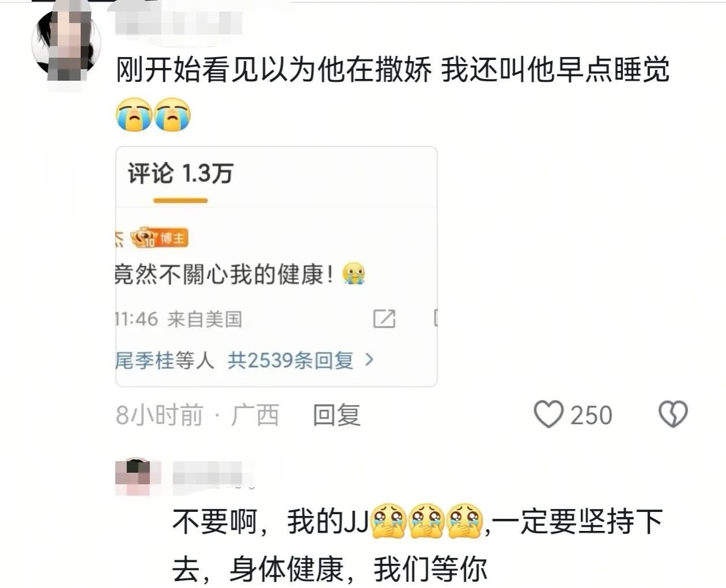The image size is (726, 588).
Task: Open the top commenter's blurred username
Action: pyautogui.click(x=178, y=22)
